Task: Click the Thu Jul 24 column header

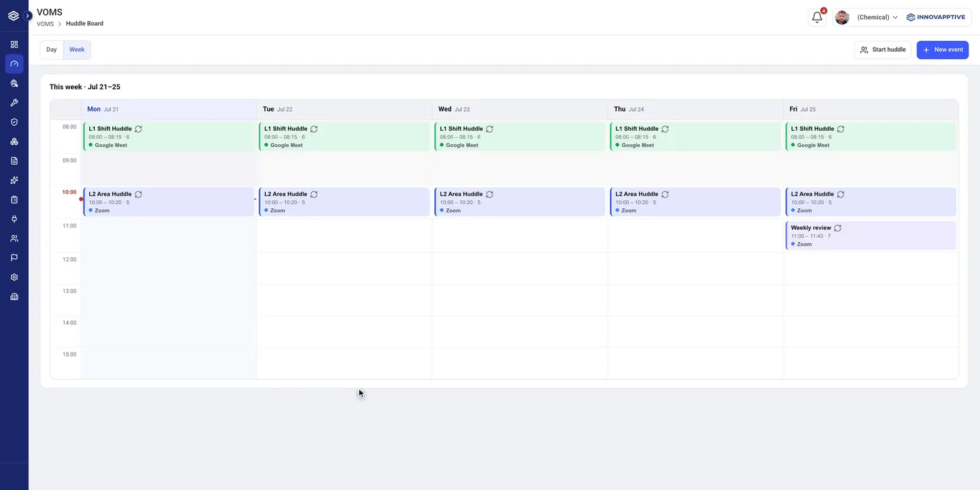Action: pyautogui.click(x=696, y=109)
